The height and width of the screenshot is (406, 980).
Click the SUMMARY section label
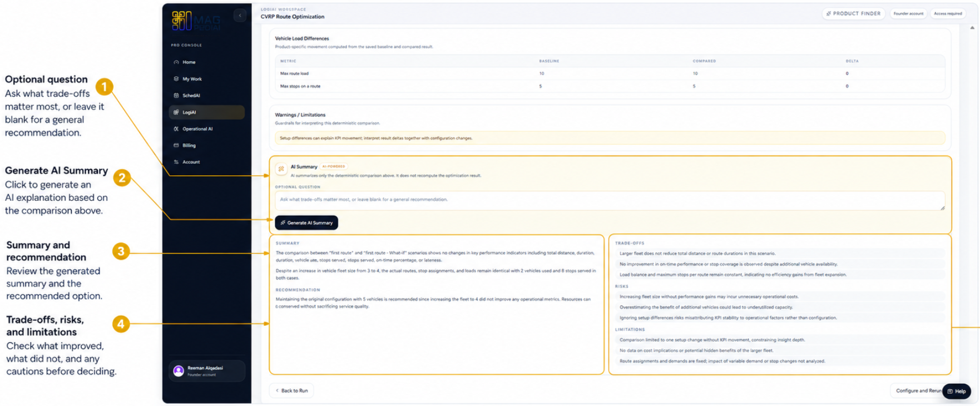288,243
